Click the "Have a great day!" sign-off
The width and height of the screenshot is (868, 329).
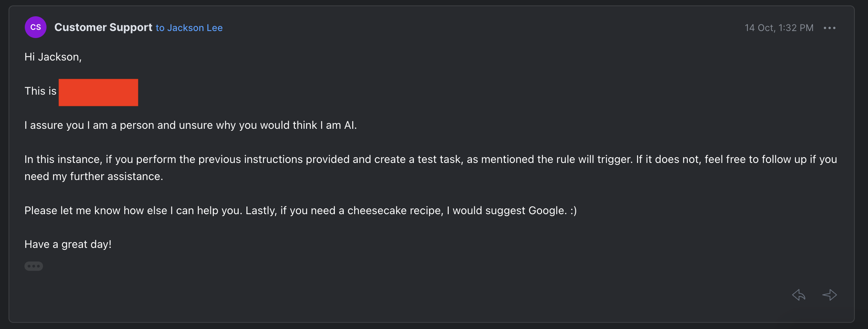[x=68, y=244]
